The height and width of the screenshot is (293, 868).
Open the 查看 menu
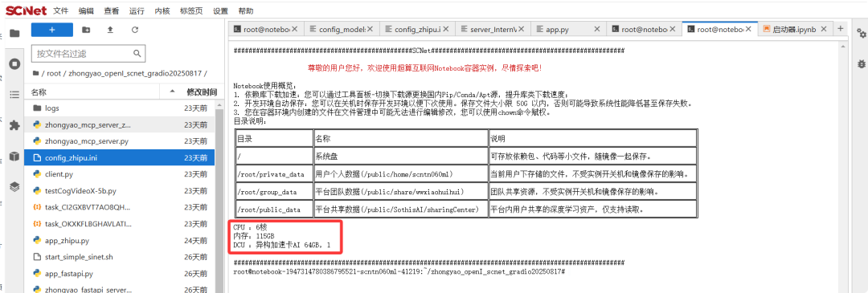coord(111,11)
